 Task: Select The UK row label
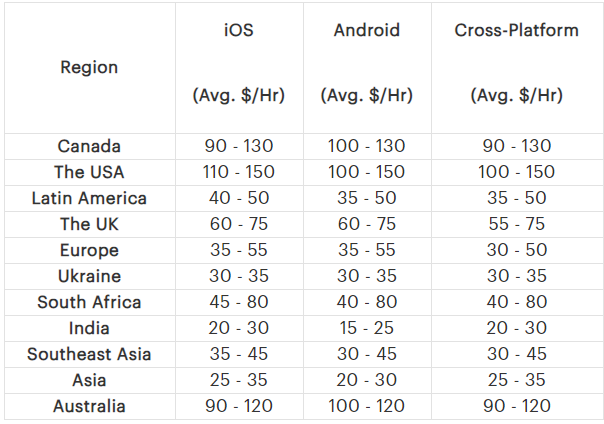pyautogui.click(x=89, y=224)
